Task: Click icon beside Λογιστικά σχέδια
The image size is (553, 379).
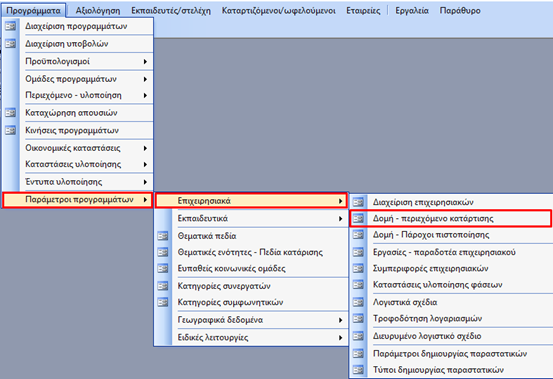Action: (x=358, y=302)
